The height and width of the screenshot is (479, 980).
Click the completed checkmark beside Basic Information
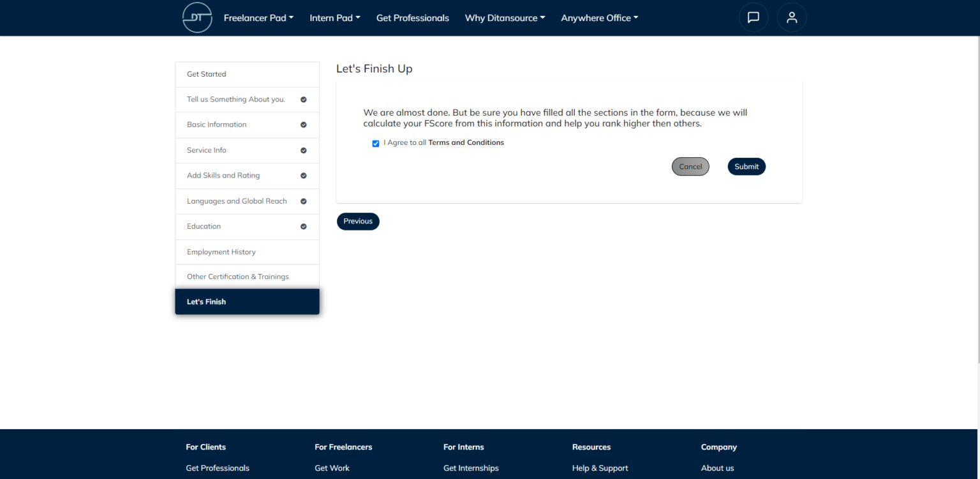(303, 125)
